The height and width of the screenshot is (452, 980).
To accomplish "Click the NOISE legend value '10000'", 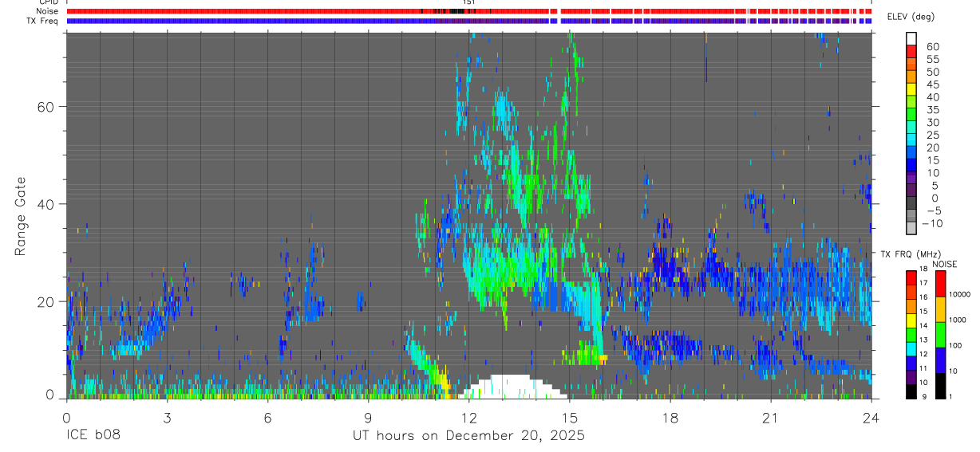I will [960, 294].
